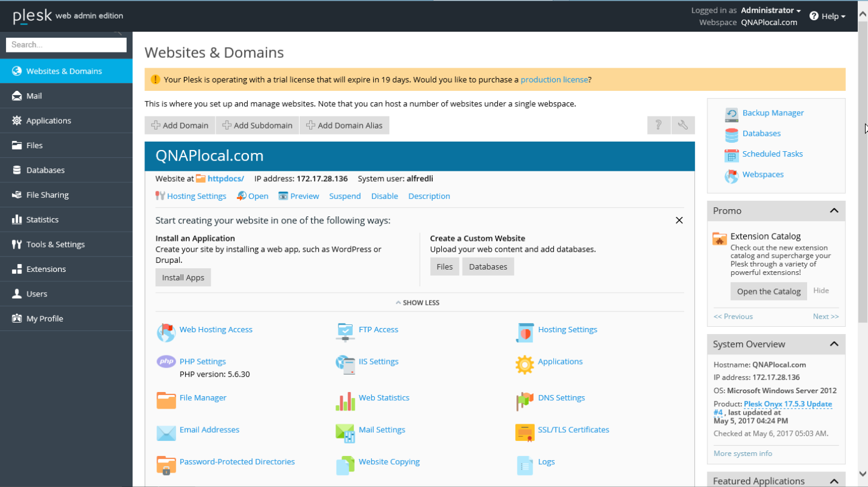Click the Add Subdomain button
868x487 pixels.
click(x=257, y=125)
